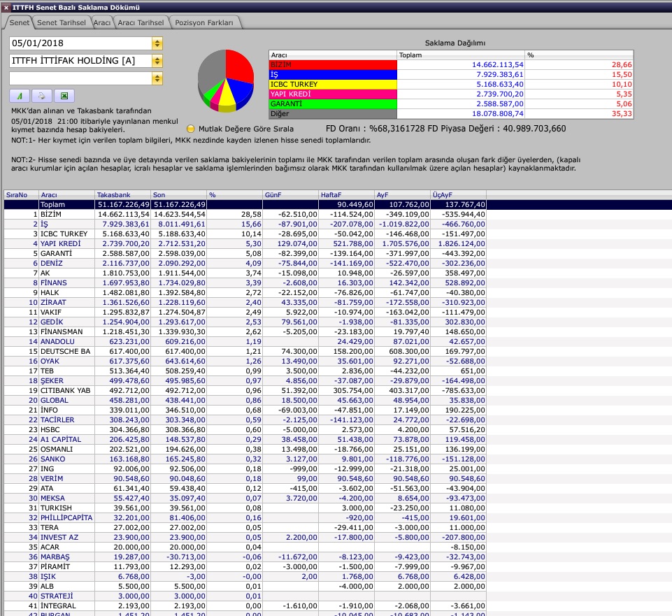
Task: Select the BİZİM row in the main table
Action: pyautogui.click(x=245, y=215)
